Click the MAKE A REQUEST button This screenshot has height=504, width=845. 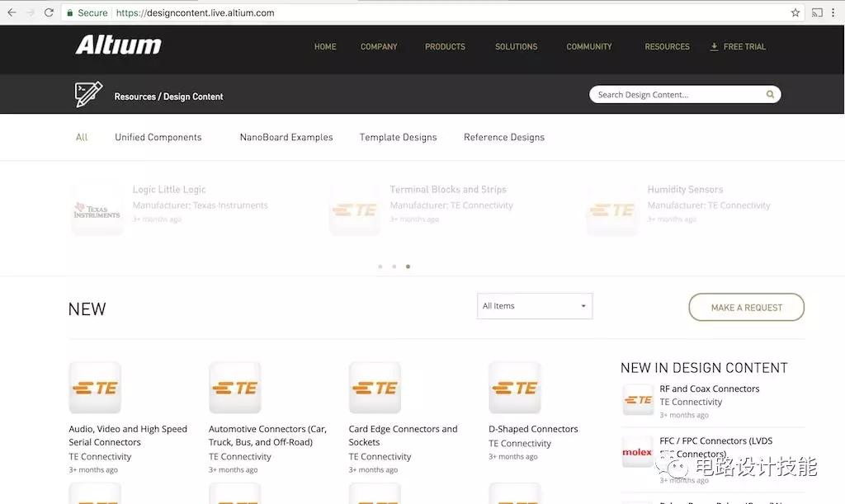(746, 307)
